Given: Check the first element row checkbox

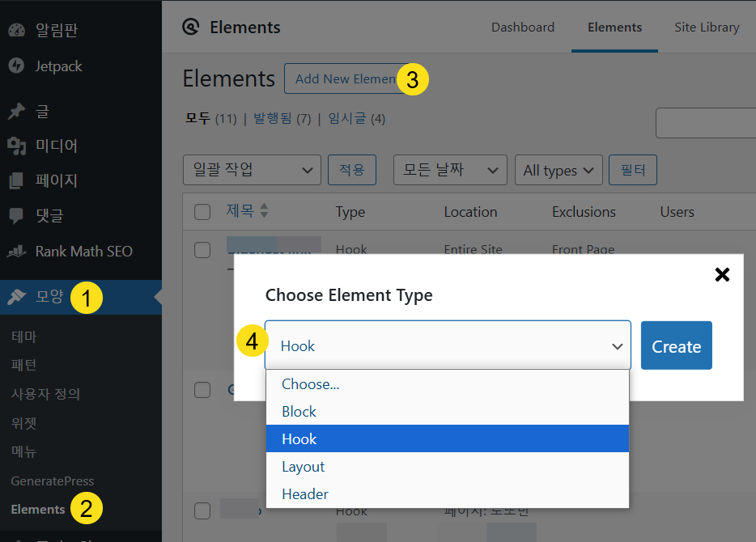Looking at the screenshot, I should (202, 250).
